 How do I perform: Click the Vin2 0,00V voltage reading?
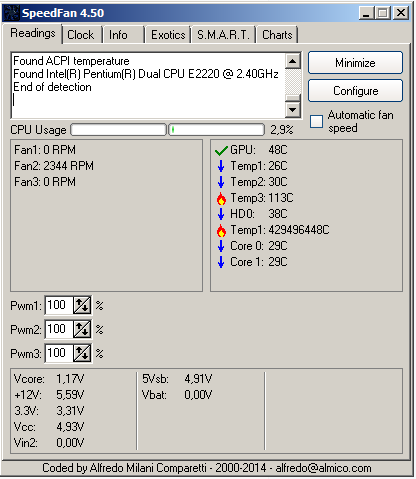(49, 443)
